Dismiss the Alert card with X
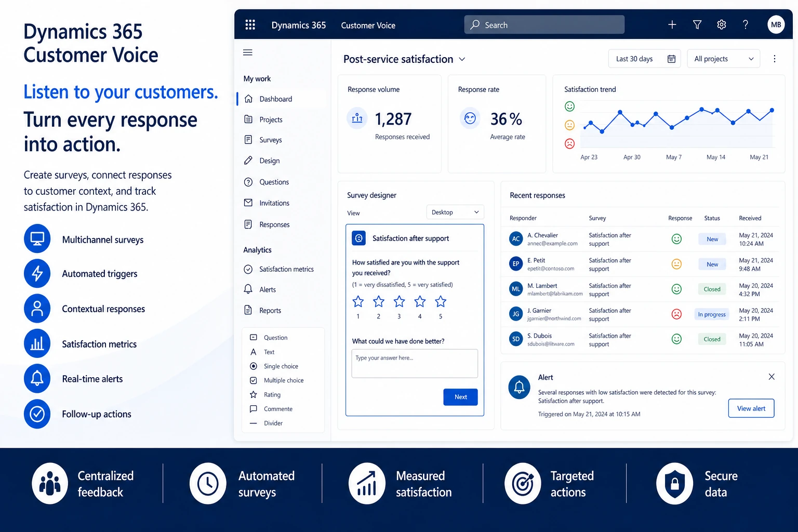 772,377
